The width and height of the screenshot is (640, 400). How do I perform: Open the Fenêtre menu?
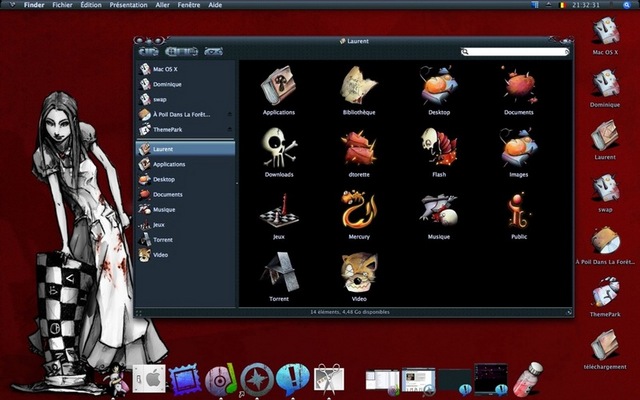pyautogui.click(x=189, y=5)
